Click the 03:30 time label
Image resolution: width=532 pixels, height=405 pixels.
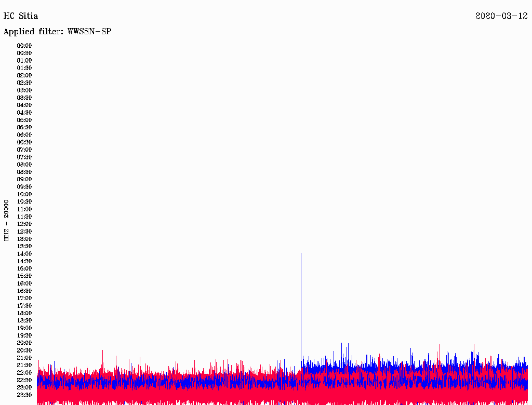click(24, 98)
